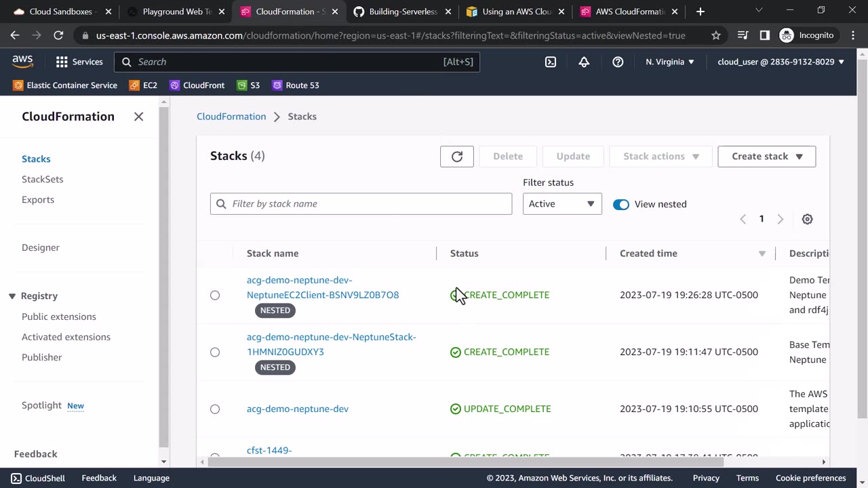The width and height of the screenshot is (868, 488).
Task: Open the acg-demo-neptune-dev-NeptuneStack stack link
Action: [332, 344]
